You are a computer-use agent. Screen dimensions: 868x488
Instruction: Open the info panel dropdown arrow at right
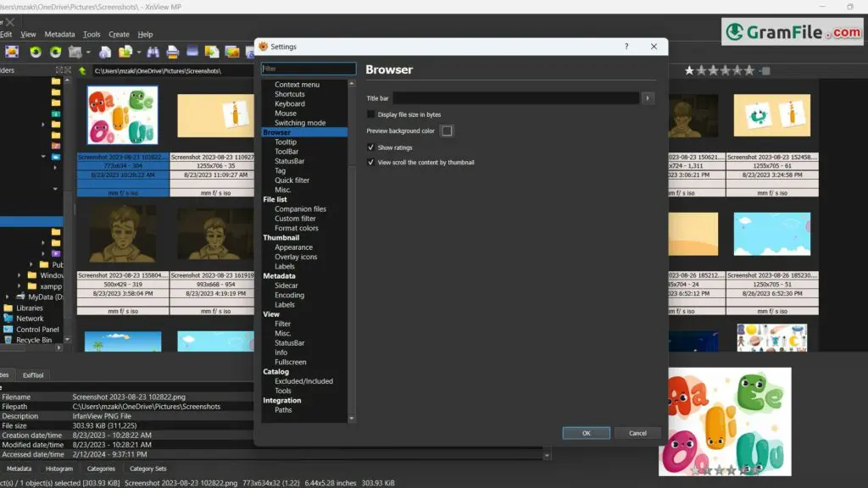[x=547, y=456]
